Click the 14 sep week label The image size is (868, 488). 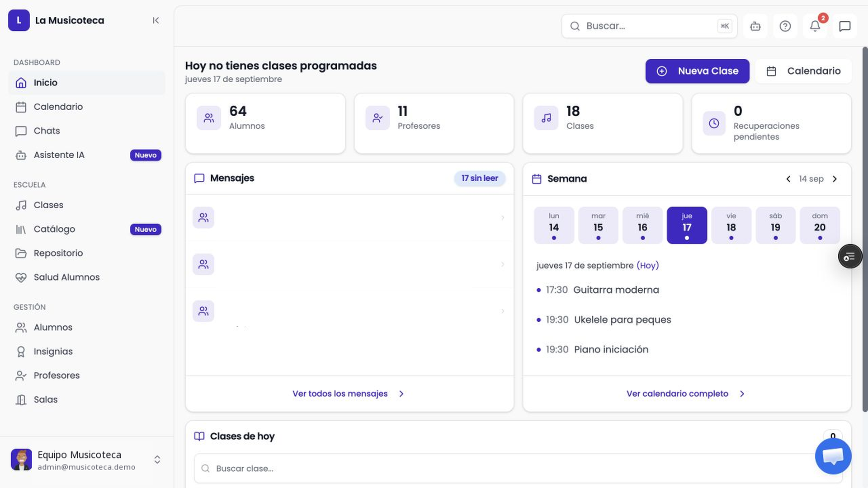pyautogui.click(x=811, y=179)
